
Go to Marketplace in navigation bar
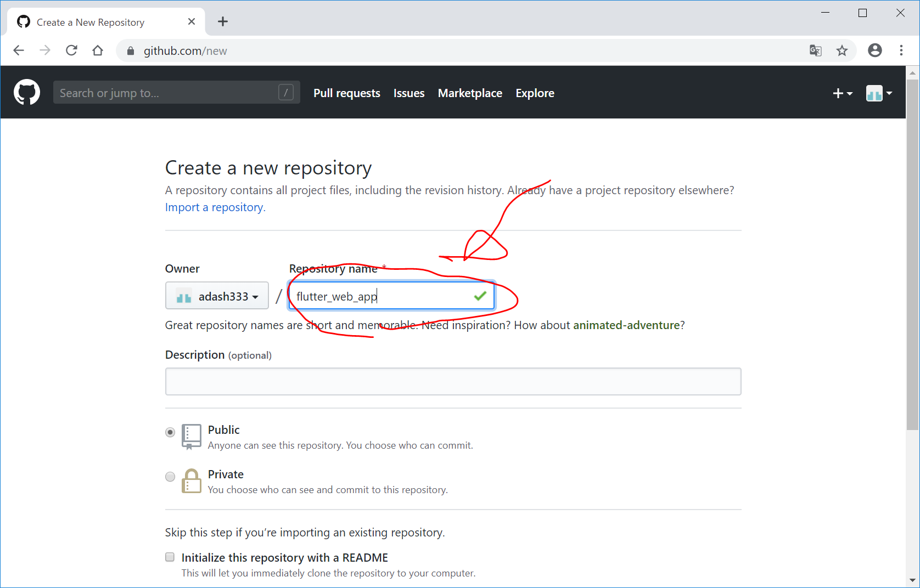tap(469, 93)
